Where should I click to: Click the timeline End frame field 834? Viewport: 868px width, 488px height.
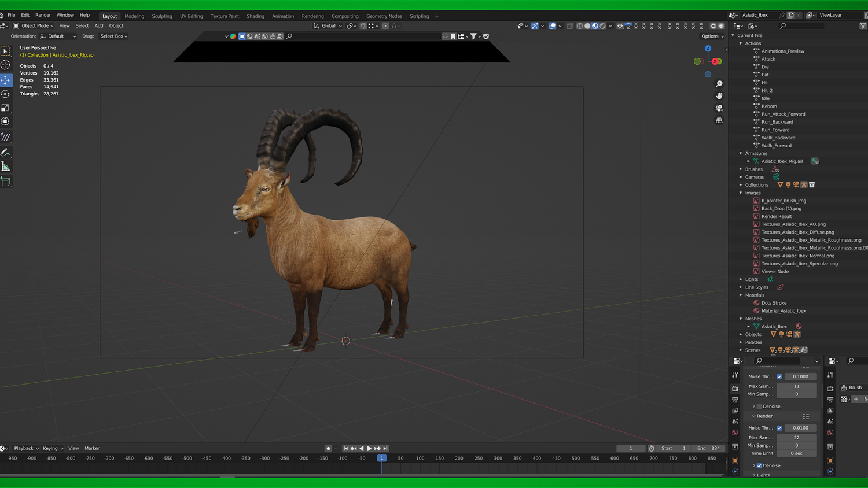708,448
